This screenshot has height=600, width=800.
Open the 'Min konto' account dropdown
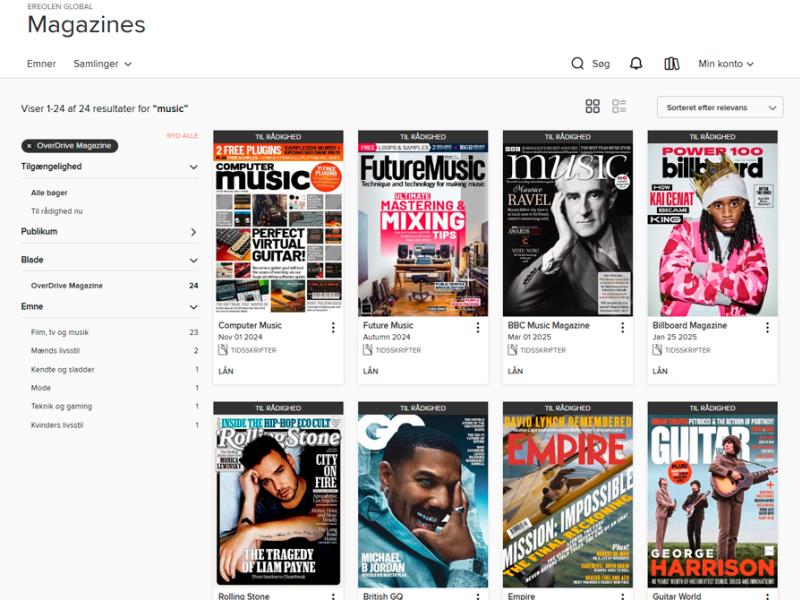point(725,64)
